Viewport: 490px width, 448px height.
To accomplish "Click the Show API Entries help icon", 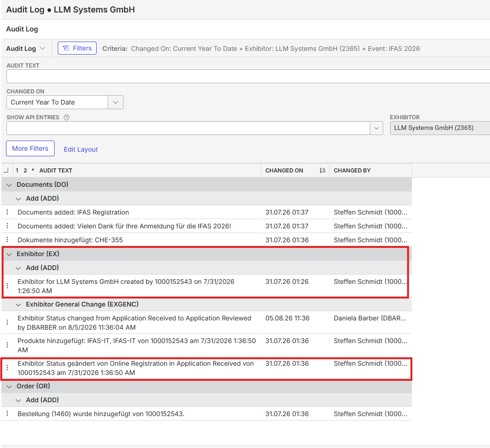I will 67,117.
